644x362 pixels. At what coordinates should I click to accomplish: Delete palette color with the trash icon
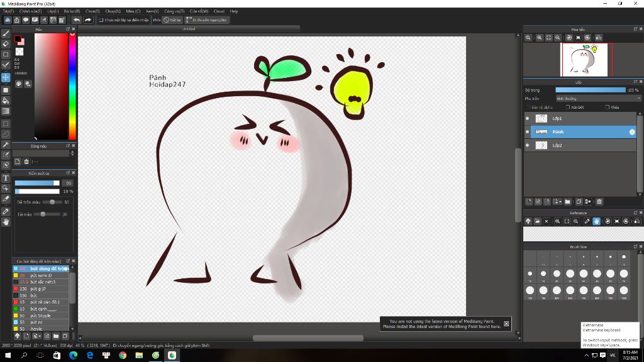(26, 162)
